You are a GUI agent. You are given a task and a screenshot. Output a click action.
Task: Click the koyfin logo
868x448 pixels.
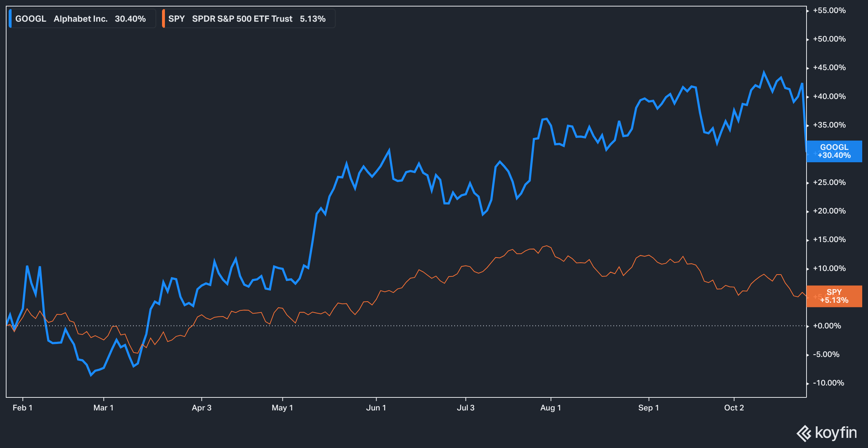pyautogui.click(x=827, y=433)
